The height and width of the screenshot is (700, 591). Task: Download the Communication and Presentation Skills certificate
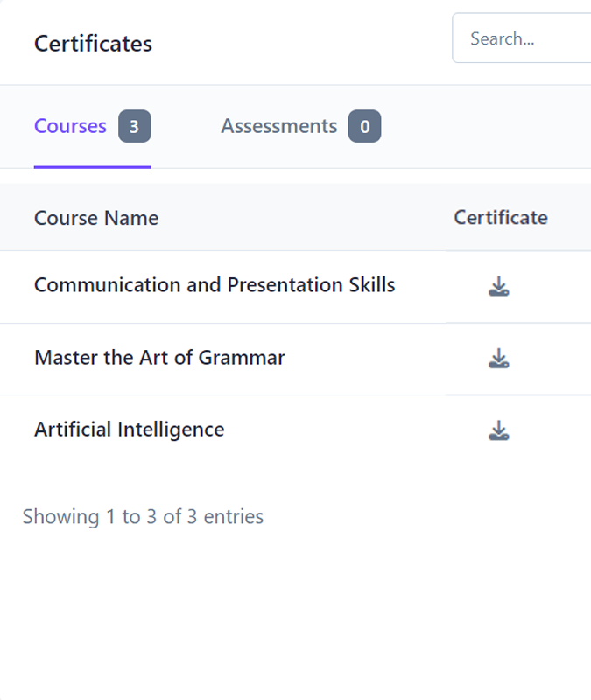tap(499, 286)
